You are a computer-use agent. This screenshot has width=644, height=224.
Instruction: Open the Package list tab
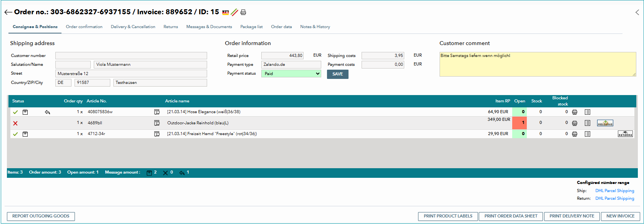tap(251, 27)
